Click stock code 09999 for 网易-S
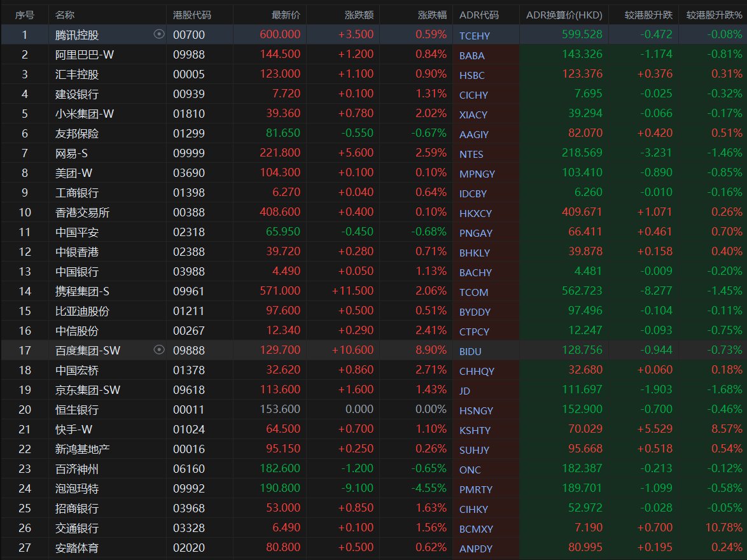Image resolution: width=747 pixels, height=560 pixels. click(x=189, y=153)
